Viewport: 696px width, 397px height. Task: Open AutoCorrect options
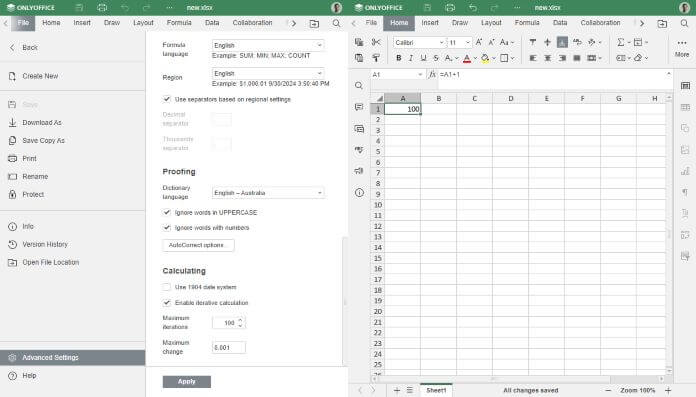coord(198,245)
